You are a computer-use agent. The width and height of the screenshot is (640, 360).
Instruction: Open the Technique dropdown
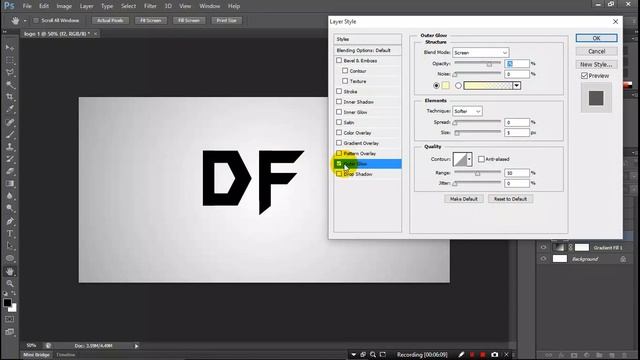click(467, 111)
